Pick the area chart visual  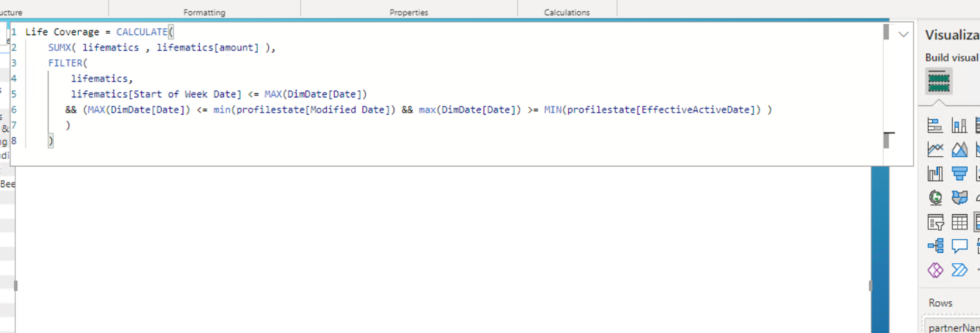[x=959, y=149]
